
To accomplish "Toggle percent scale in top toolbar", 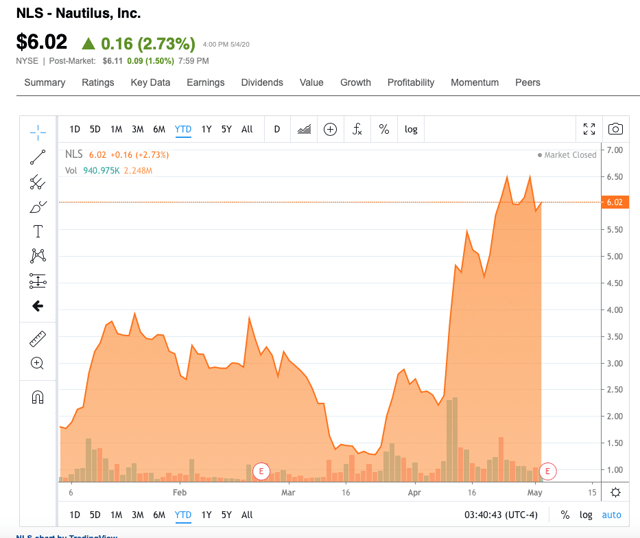I will coord(384,129).
